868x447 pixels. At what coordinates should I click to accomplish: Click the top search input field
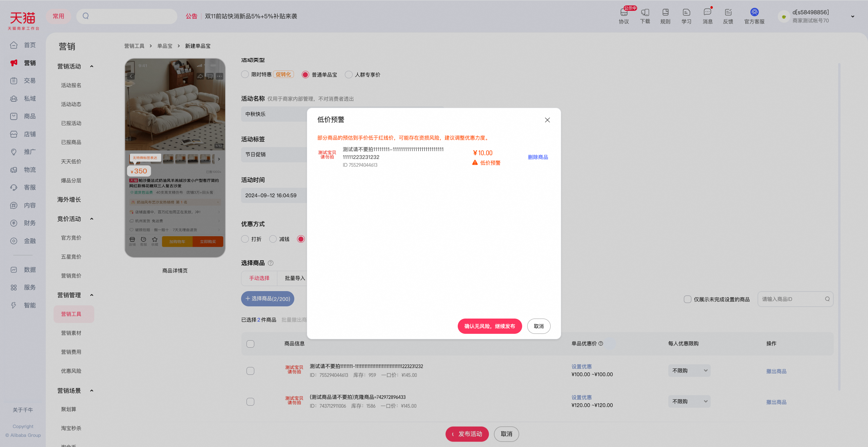[x=127, y=16]
